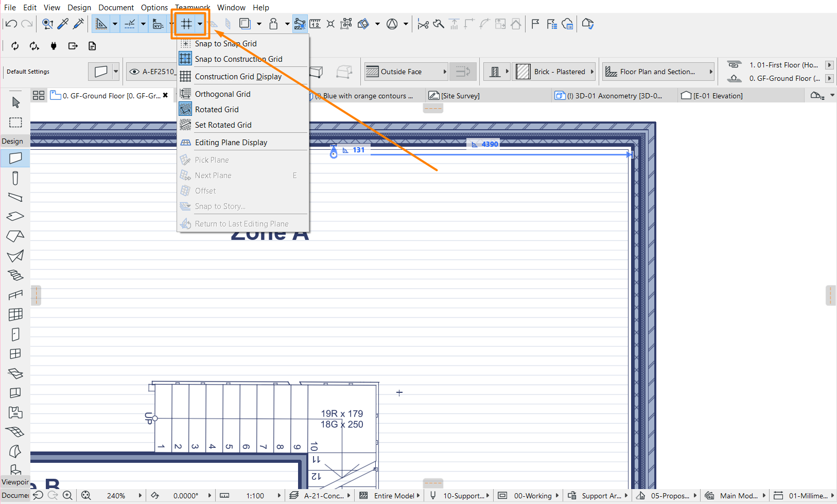The height and width of the screenshot is (504, 837).
Task: Click the Undo arrow in the toolbar
Action: click(11, 24)
